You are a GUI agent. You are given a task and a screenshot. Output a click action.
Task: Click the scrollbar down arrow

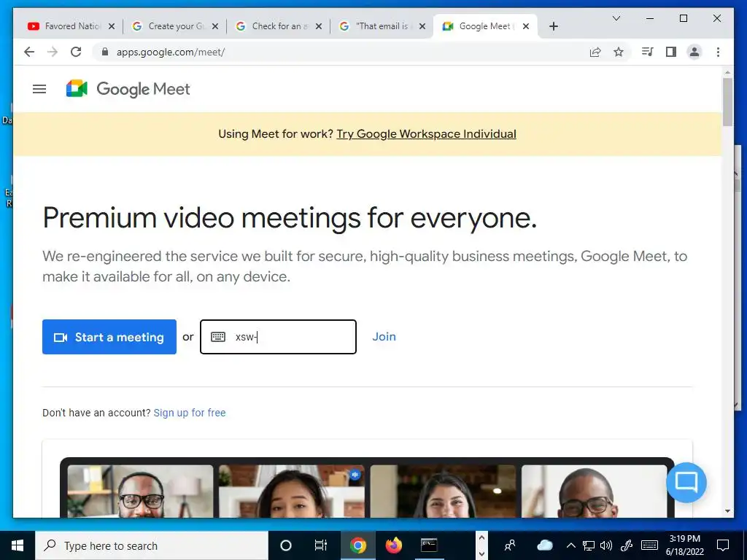tap(727, 511)
